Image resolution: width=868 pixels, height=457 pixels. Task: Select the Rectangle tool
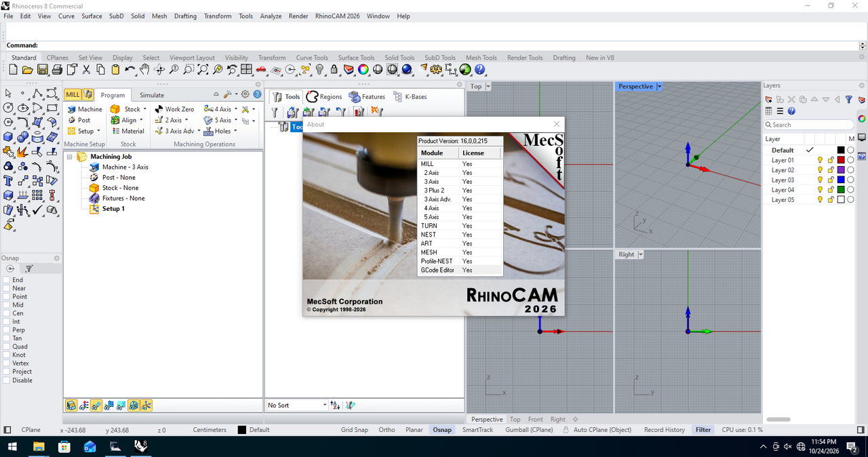(x=53, y=108)
